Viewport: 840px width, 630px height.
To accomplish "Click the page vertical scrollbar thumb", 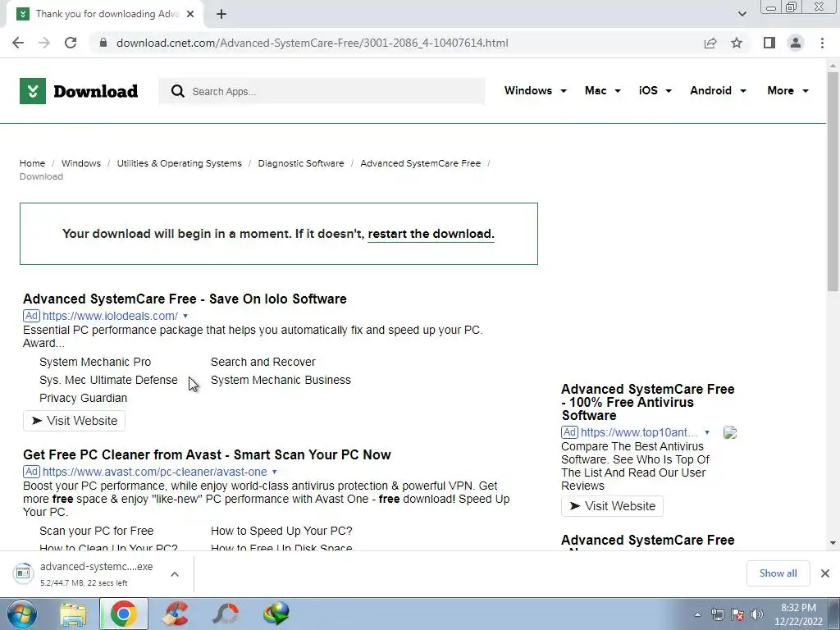I will (833, 182).
